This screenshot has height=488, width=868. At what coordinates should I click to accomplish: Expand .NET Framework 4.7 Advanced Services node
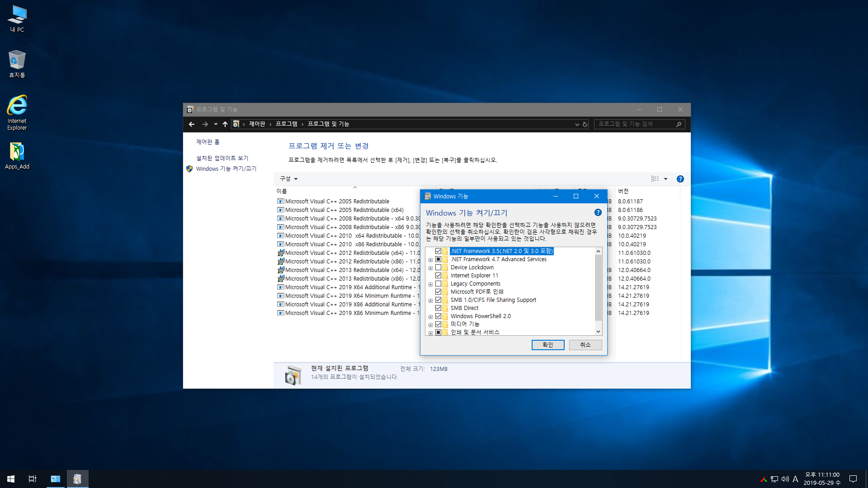pos(430,260)
